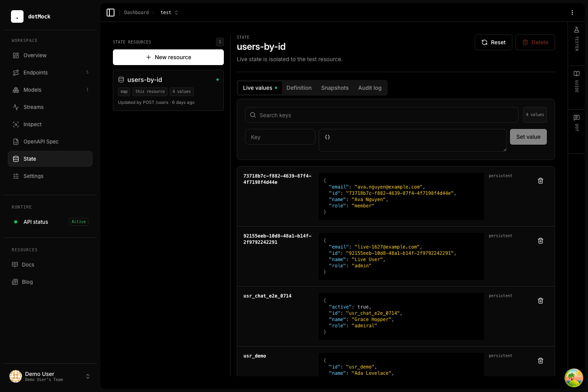Viewport: 588px width, 392px height.
Task: Delete the usr_chat_e2e_0714 entry
Action: pyautogui.click(x=541, y=301)
